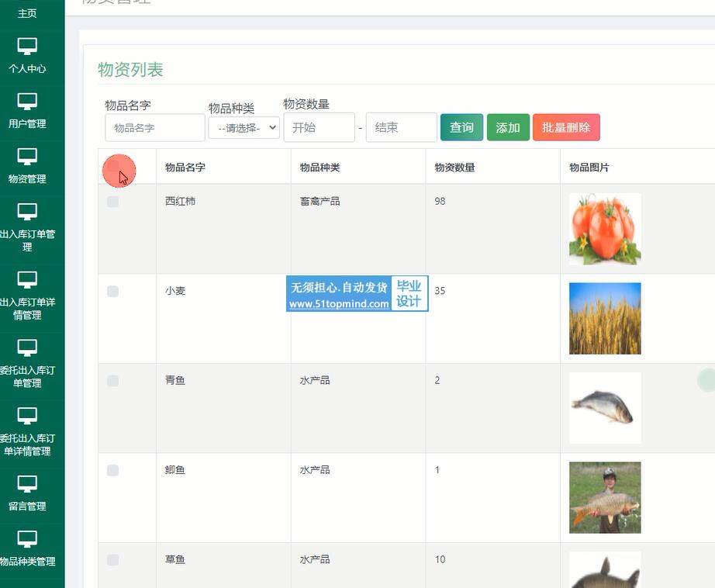The image size is (715, 588).
Task: Click the 物品图片 column header
Action: click(589, 168)
